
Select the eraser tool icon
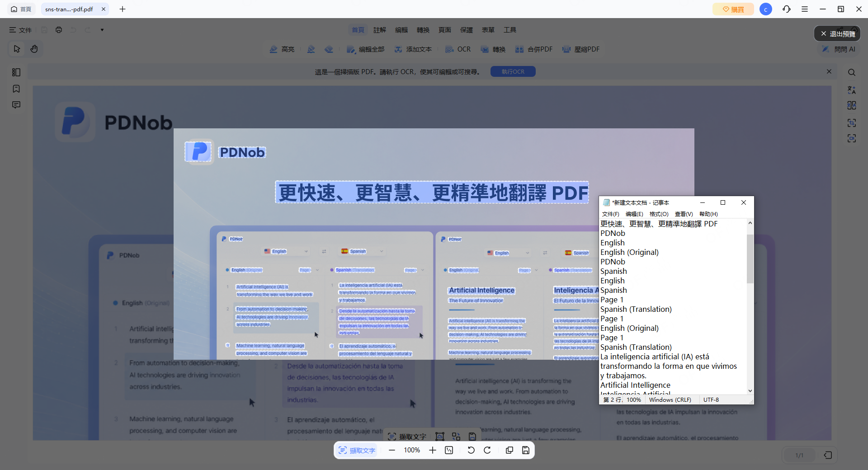pos(329,49)
